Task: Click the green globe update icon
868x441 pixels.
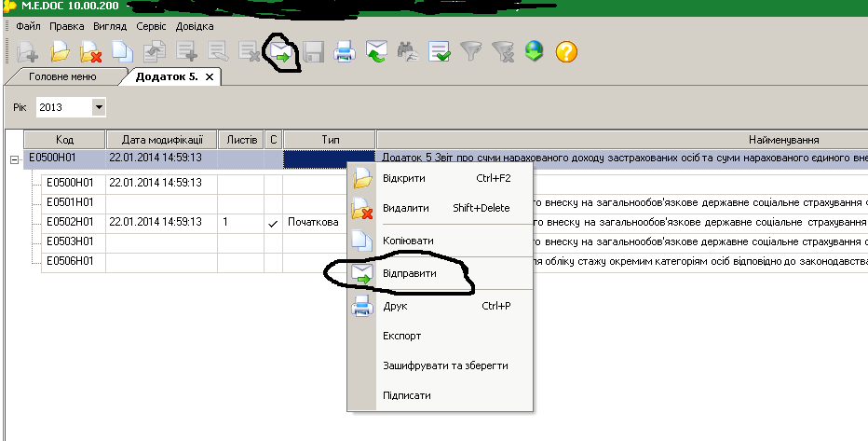Action: tap(534, 52)
